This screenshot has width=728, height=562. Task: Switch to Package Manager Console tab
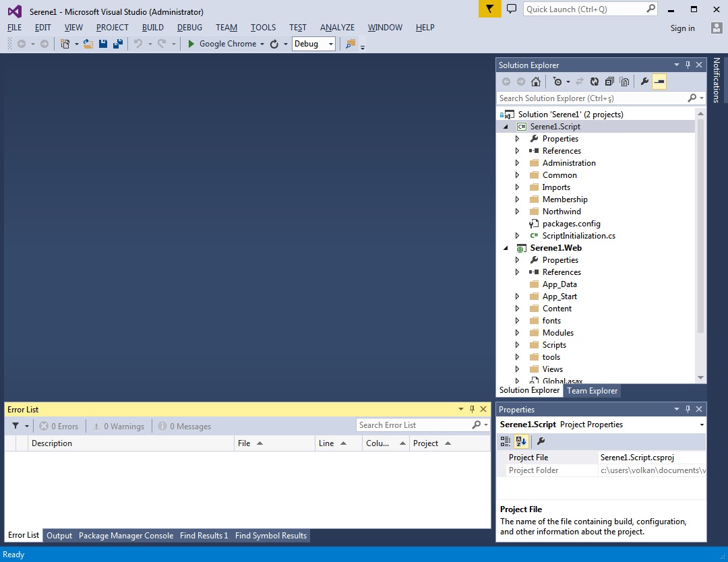(x=126, y=536)
